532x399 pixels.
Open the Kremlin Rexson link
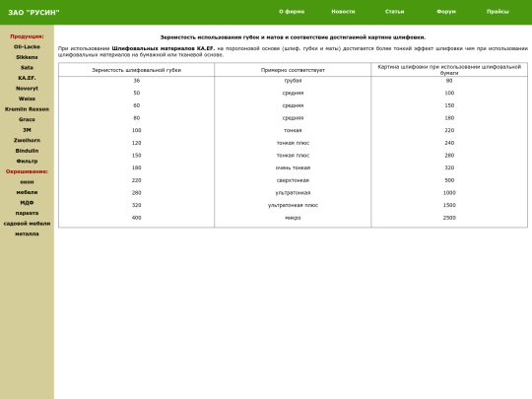[27, 109]
